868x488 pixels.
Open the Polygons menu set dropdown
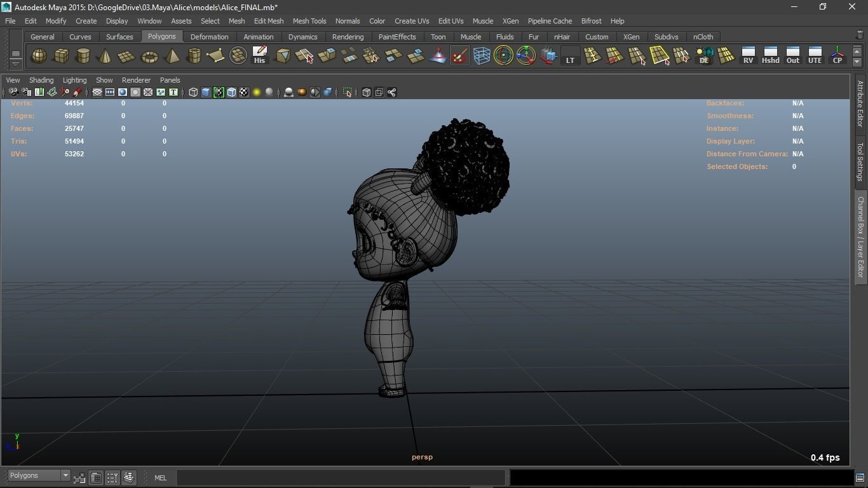[x=38, y=475]
